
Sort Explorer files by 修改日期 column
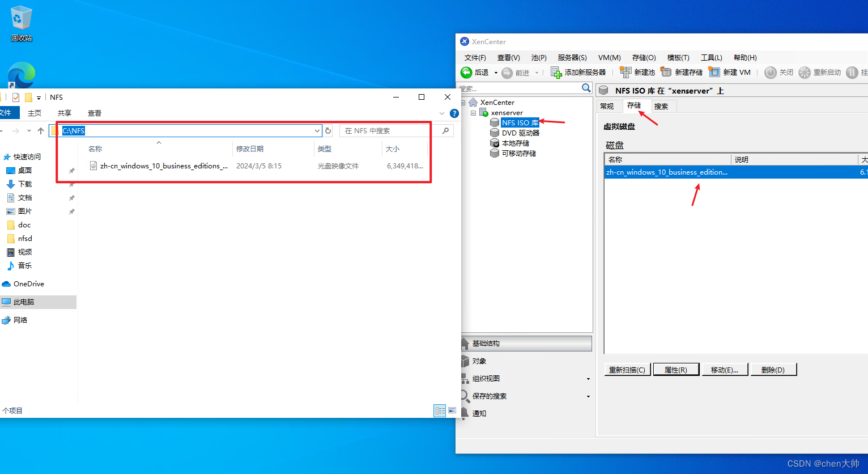(273, 149)
